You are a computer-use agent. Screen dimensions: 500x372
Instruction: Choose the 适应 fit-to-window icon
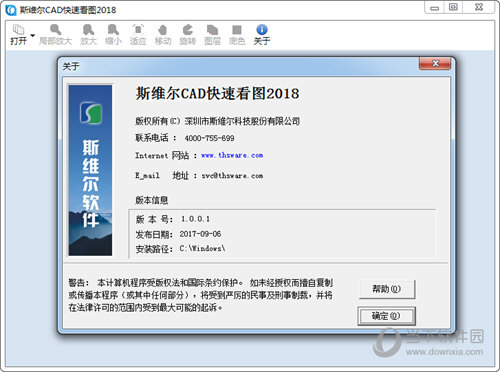[138, 35]
